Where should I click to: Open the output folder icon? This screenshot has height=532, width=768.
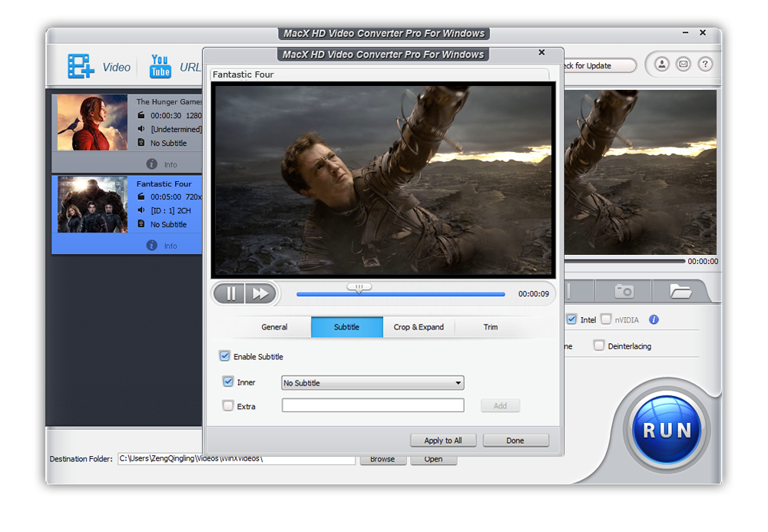[680, 291]
